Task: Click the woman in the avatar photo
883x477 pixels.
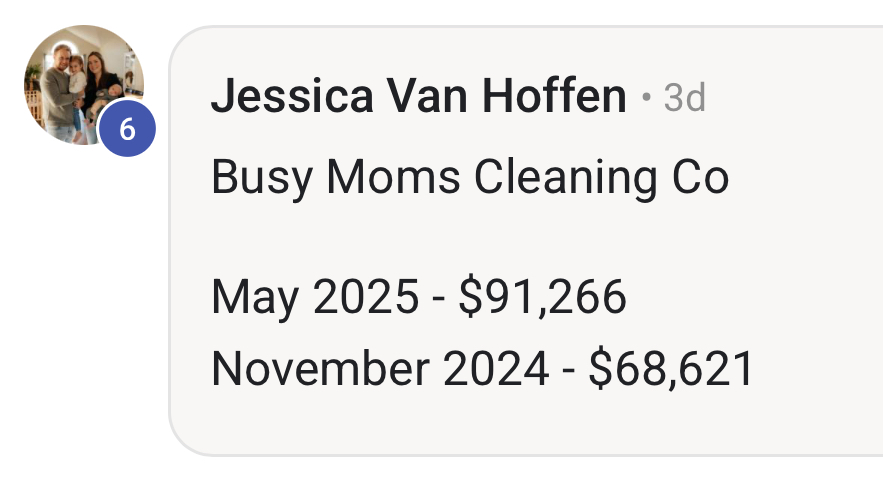Action: click(x=98, y=84)
